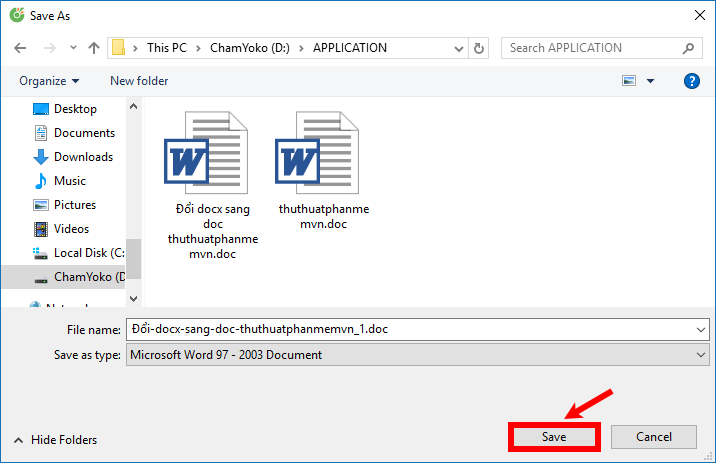Select Music in the navigation pane
This screenshot has width=716, height=463.
[x=70, y=181]
